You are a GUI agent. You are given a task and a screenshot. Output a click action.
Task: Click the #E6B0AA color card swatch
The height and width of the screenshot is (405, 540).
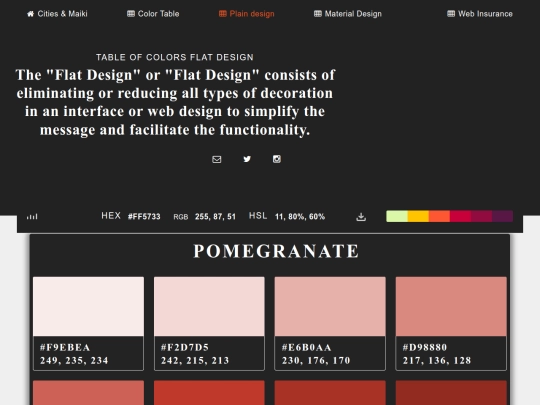[x=330, y=307]
